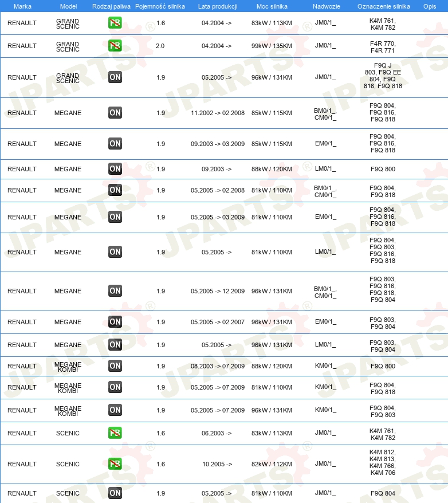Click the Lata produkcji column header
Image resolution: width=448 pixels, height=503 pixels.
(x=218, y=6)
